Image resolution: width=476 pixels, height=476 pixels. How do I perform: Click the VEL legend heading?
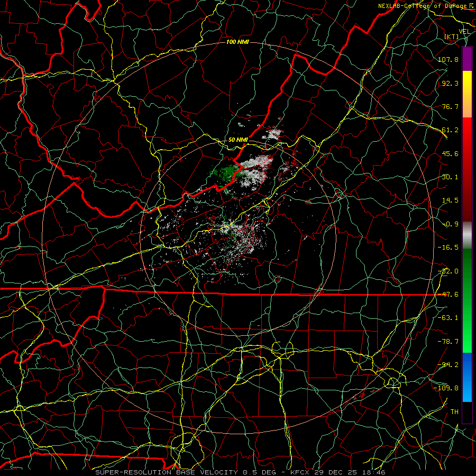tap(464, 31)
